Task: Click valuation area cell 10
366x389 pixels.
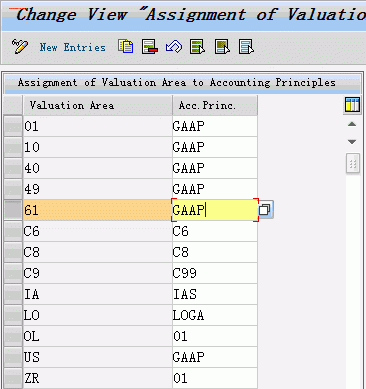Action: click(x=97, y=147)
